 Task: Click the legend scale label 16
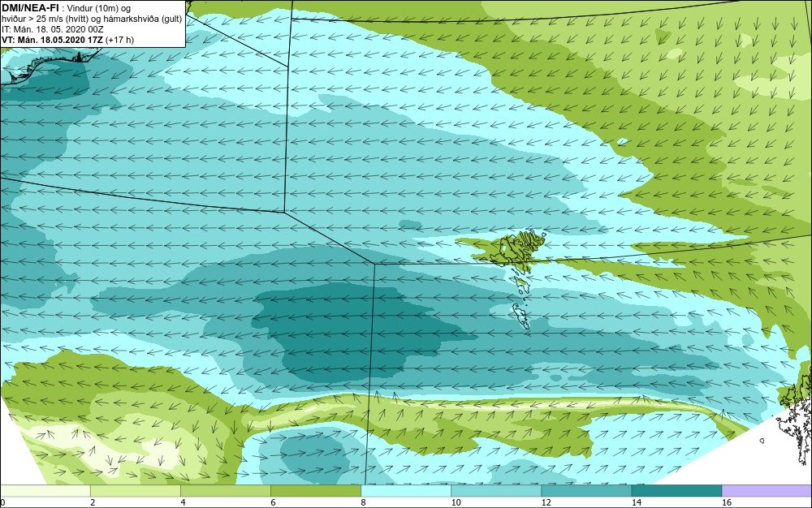pos(727,502)
